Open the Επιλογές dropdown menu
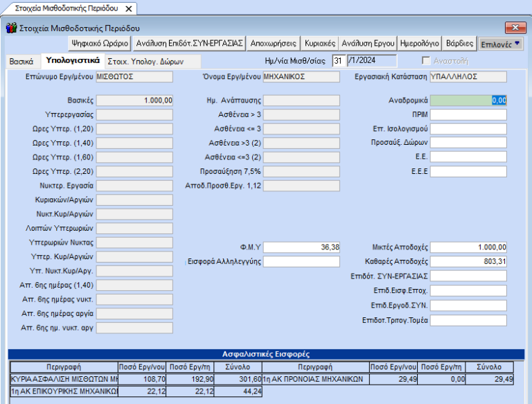The height and width of the screenshot is (404, 532). click(502, 43)
